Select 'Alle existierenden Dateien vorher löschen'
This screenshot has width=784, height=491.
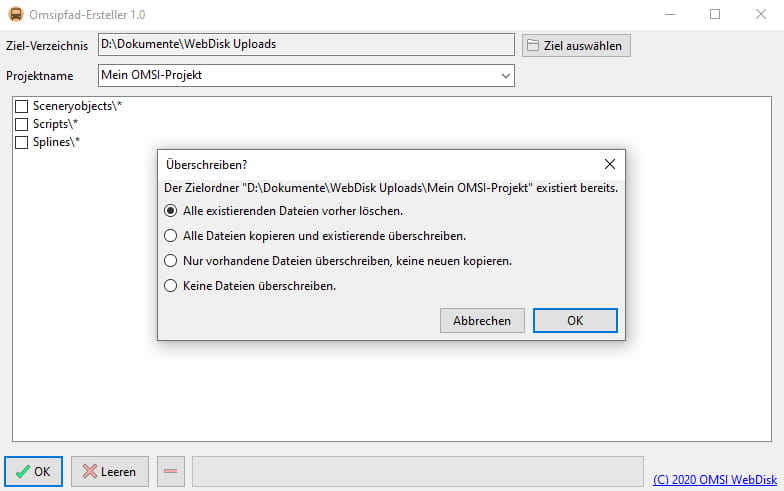click(x=171, y=211)
